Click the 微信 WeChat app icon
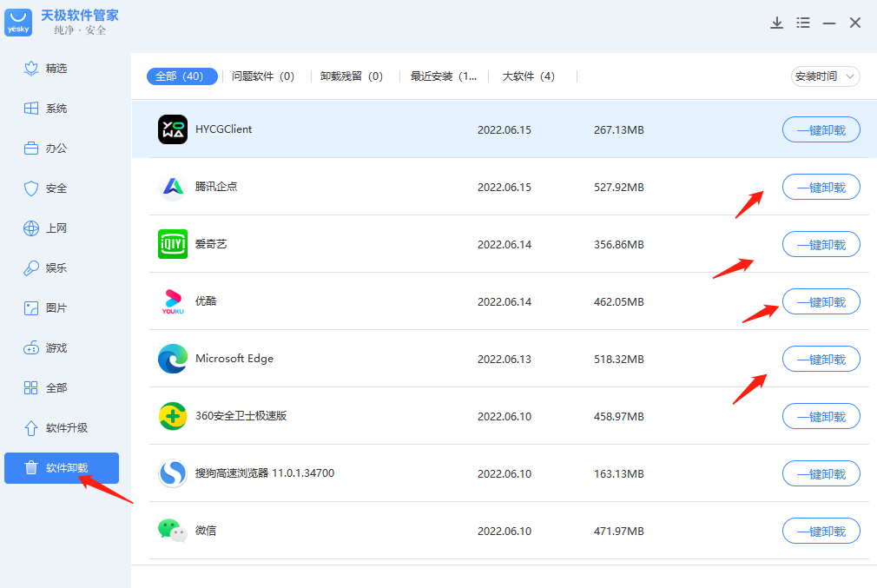Image resolution: width=877 pixels, height=588 pixels. pyautogui.click(x=172, y=531)
